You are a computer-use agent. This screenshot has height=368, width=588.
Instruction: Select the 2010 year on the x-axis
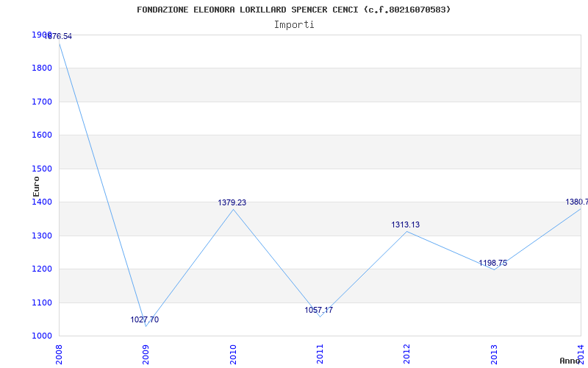click(x=233, y=353)
